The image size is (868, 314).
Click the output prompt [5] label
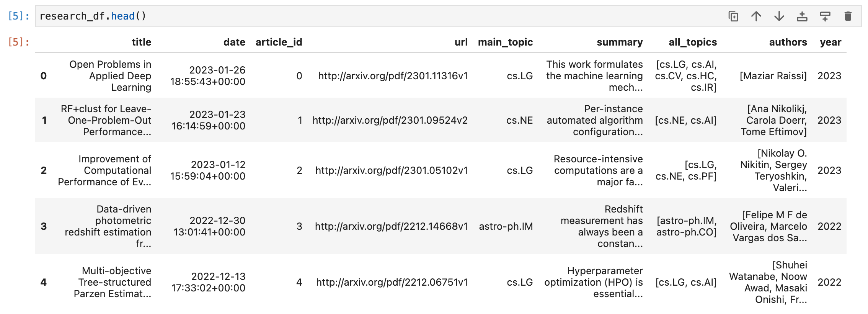[x=18, y=42]
